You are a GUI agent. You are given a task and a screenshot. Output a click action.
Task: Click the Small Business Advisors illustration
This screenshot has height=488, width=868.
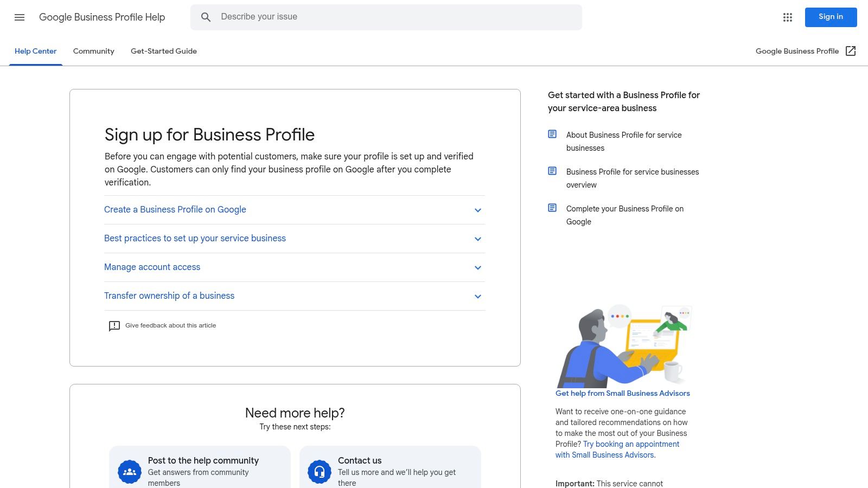pyautogui.click(x=624, y=346)
